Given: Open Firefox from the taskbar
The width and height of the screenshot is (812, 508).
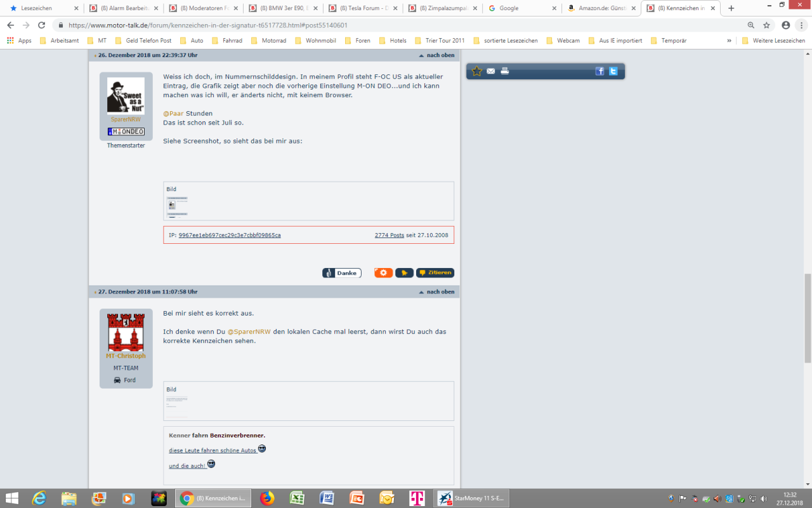Looking at the screenshot, I should pos(267,498).
